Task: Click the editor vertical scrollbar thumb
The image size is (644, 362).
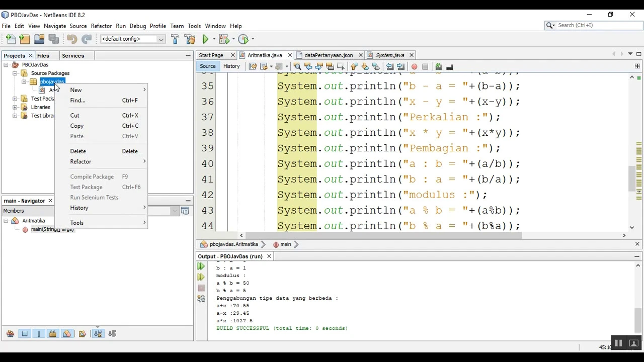Action: tap(632, 178)
